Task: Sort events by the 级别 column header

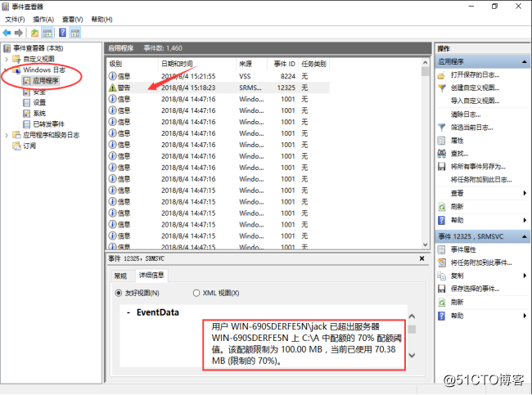Action: pyautogui.click(x=133, y=64)
